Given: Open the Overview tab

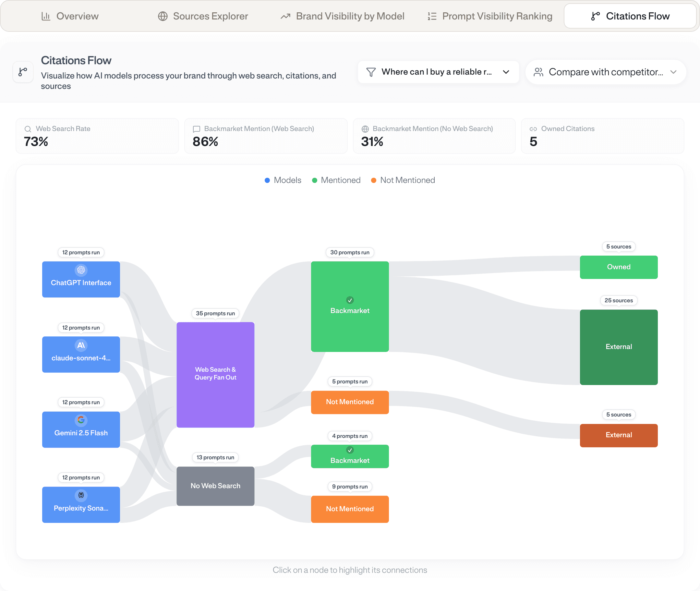Looking at the screenshot, I should click(x=70, y=16).
